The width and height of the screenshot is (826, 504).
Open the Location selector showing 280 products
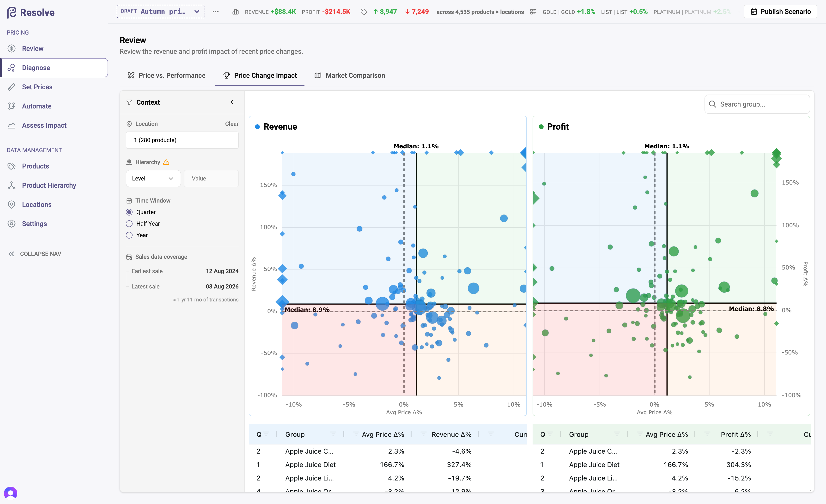tap(182, 140)
